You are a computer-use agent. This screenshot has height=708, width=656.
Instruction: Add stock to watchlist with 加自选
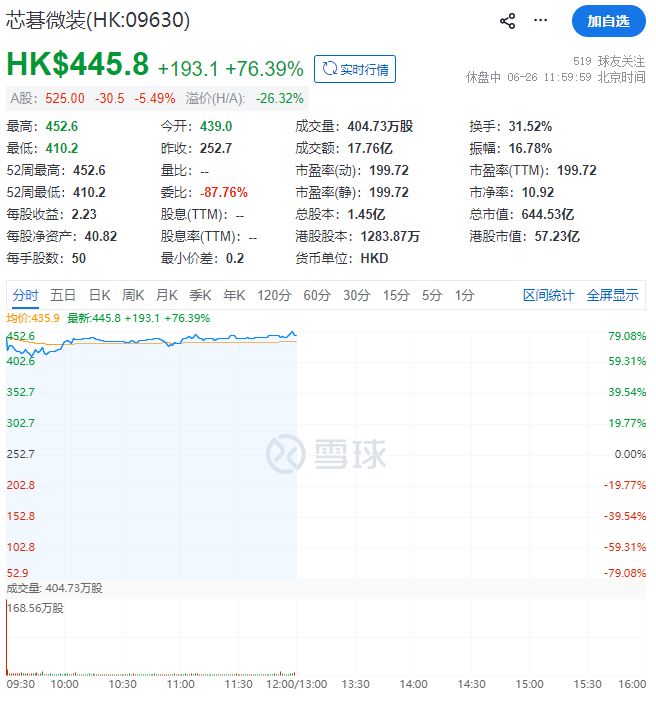[608, 21]
